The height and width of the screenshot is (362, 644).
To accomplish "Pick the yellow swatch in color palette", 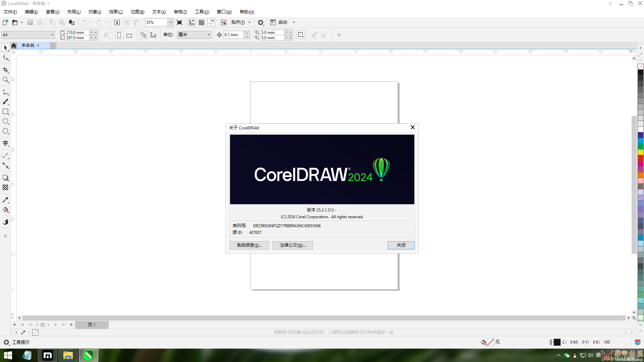I will pyautogui.click(x=641, y=152).
